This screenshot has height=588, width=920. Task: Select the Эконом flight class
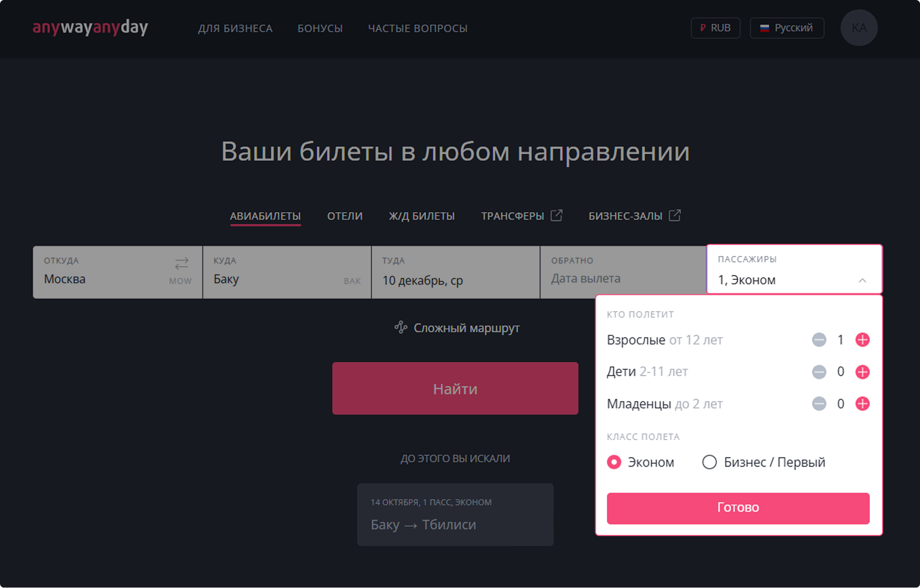coord(614,462)
